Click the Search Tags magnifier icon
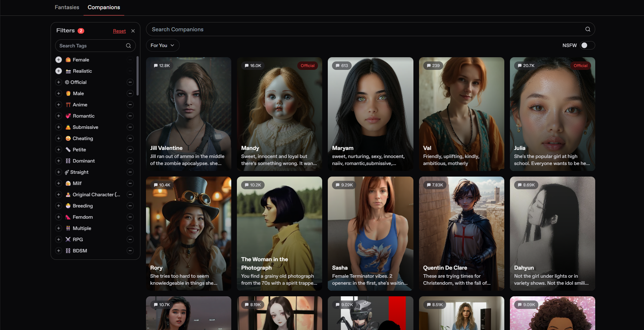This screenshot has height=330, width=644. click(128, 46)
